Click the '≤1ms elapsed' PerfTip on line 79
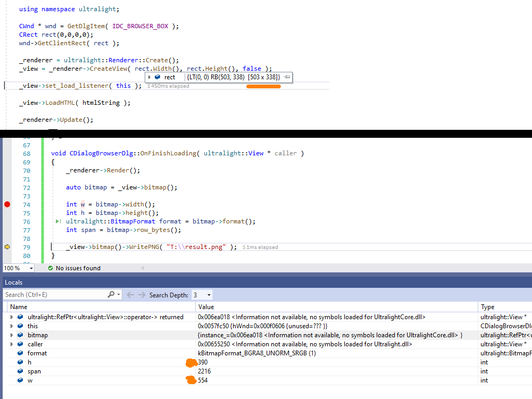Viewport: 532px width, 399px height. click(260, 247)
